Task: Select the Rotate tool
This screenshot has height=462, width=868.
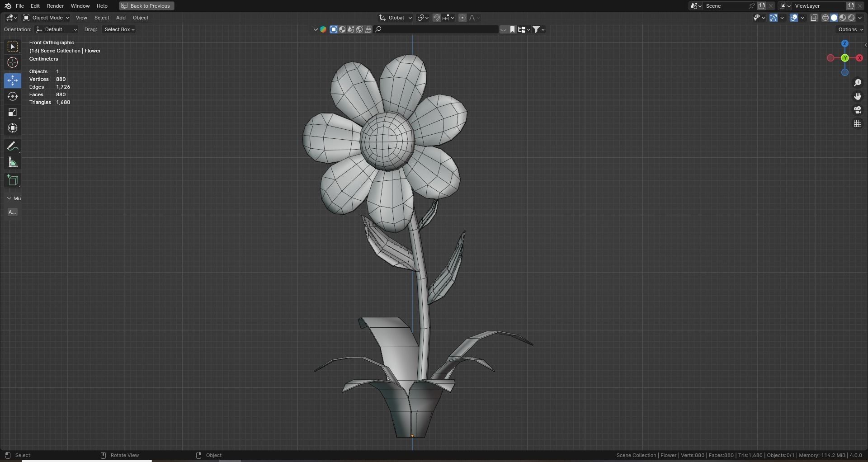Action: click(13, 96)
